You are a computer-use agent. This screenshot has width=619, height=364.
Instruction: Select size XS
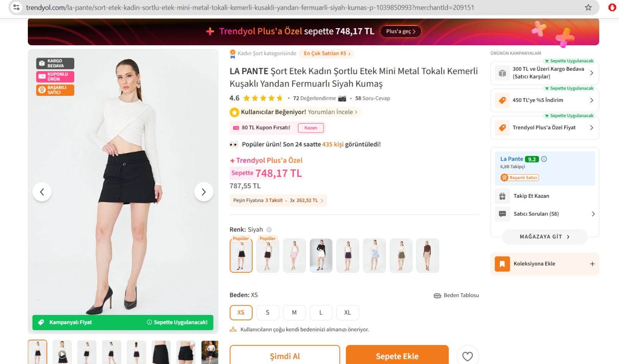click(x=241, y=313)
